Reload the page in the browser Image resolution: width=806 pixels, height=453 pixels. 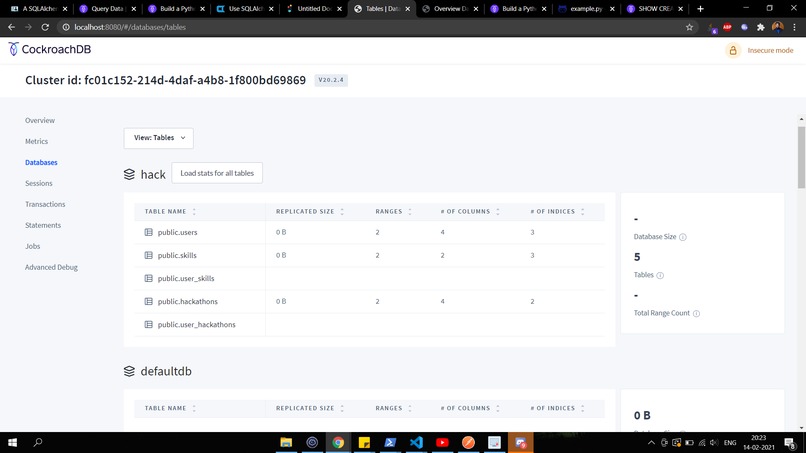pyautogui.click(x=45, y=27)
